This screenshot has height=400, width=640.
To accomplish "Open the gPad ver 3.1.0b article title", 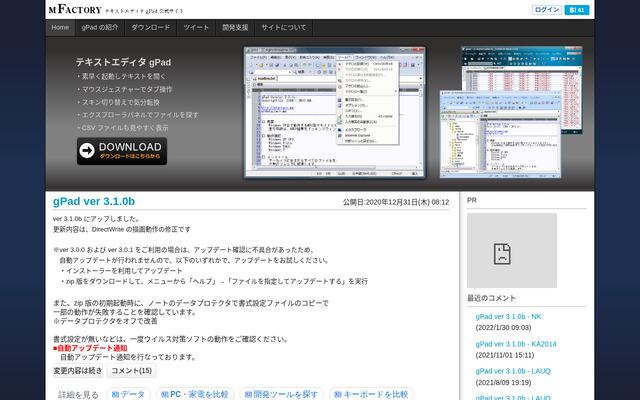I will (x=94, y=202).
